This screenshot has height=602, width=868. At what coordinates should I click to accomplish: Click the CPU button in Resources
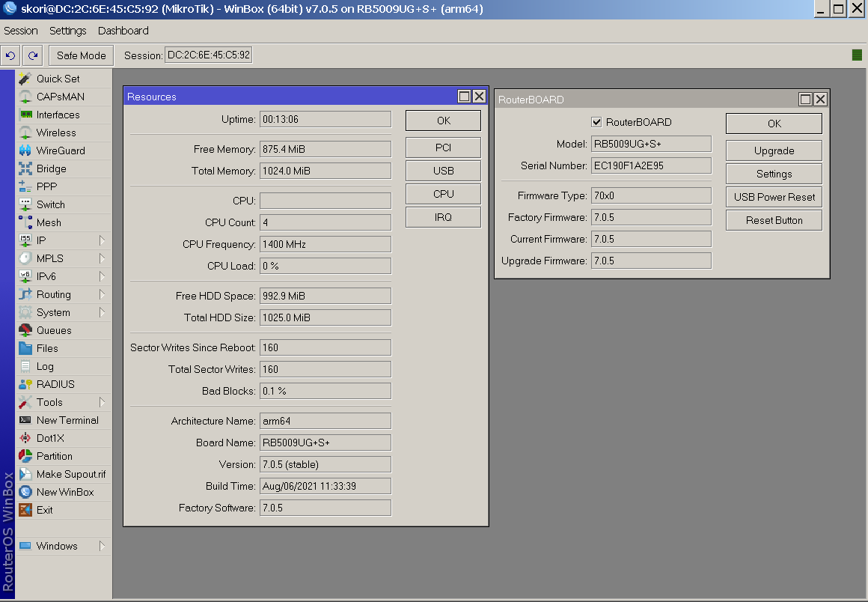click(444, 195)
